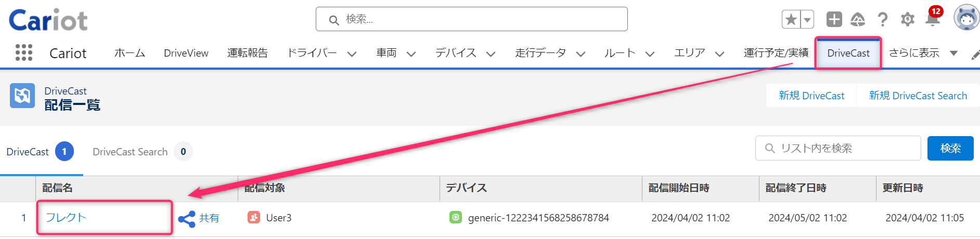Open the user profile avatar
This screenshot has height=239, width=980.
pos(966,18)
